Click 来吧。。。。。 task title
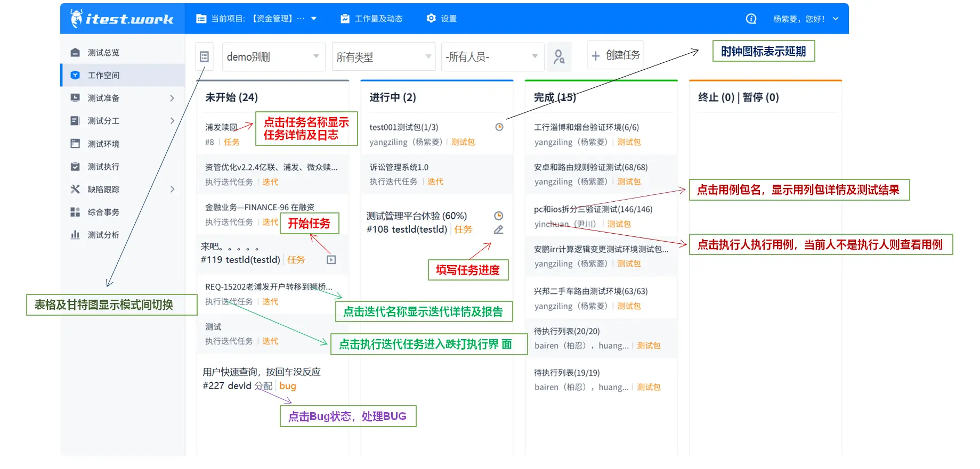The height and width of the screenshot is (469, 980). tap(230, 247)
